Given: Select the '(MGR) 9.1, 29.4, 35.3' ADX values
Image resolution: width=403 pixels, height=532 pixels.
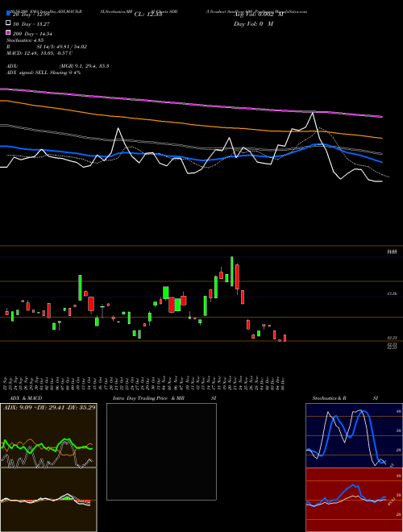Looking at the screenshot, I should click(84, 66).
